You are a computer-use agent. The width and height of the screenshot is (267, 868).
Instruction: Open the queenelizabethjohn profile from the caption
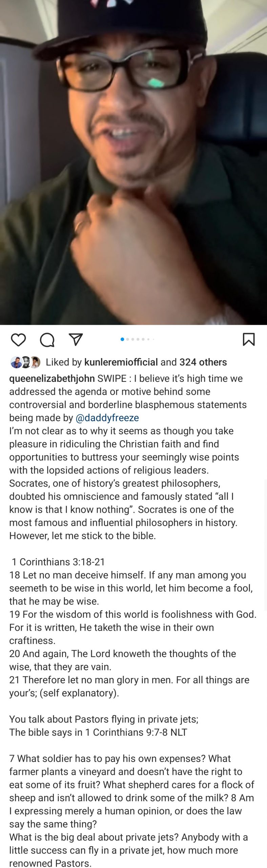pos(52,378)
